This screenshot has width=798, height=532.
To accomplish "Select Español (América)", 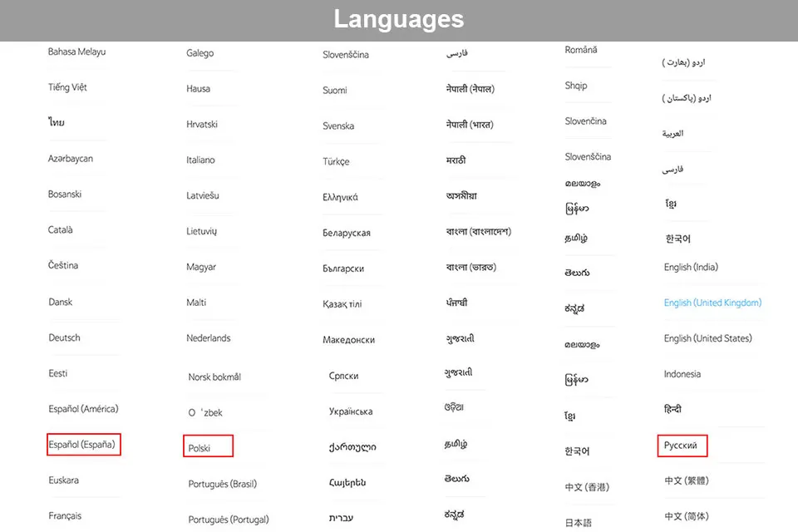I will pos(83,409).
